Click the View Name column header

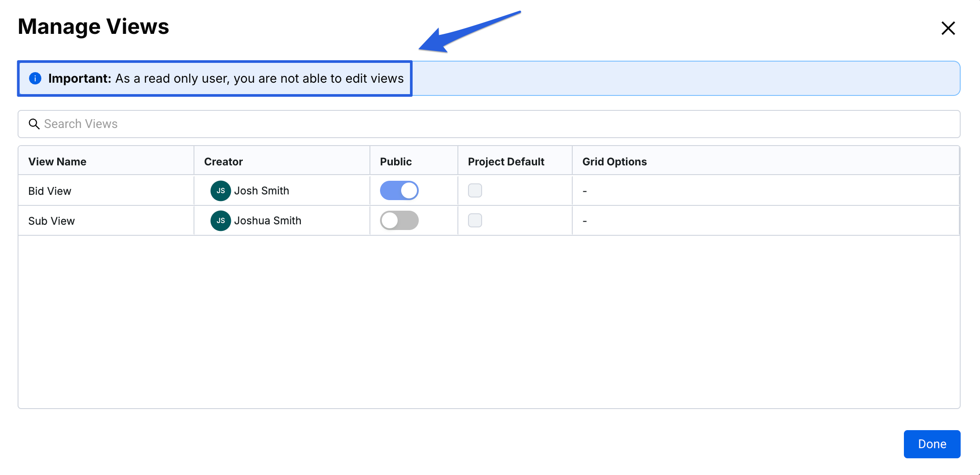pos(57,162)
